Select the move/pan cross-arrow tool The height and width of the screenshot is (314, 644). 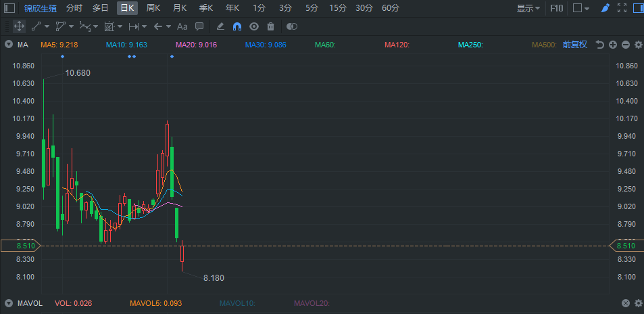[19, 26]
